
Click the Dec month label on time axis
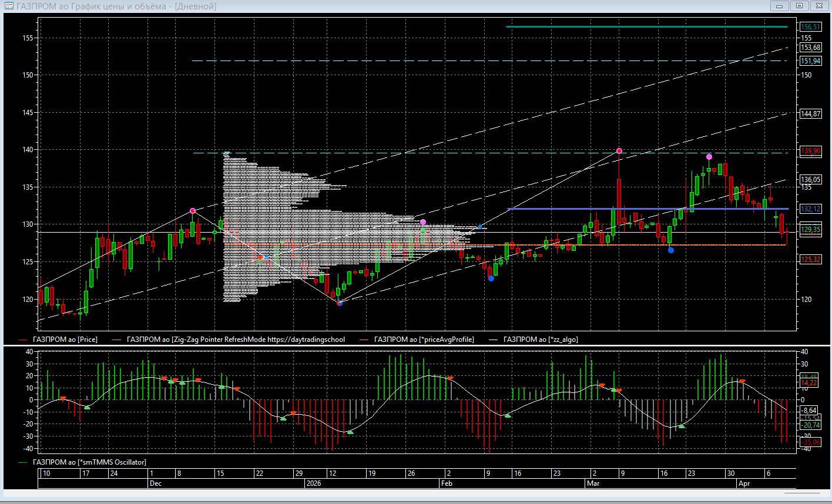[x=156, y=483]
